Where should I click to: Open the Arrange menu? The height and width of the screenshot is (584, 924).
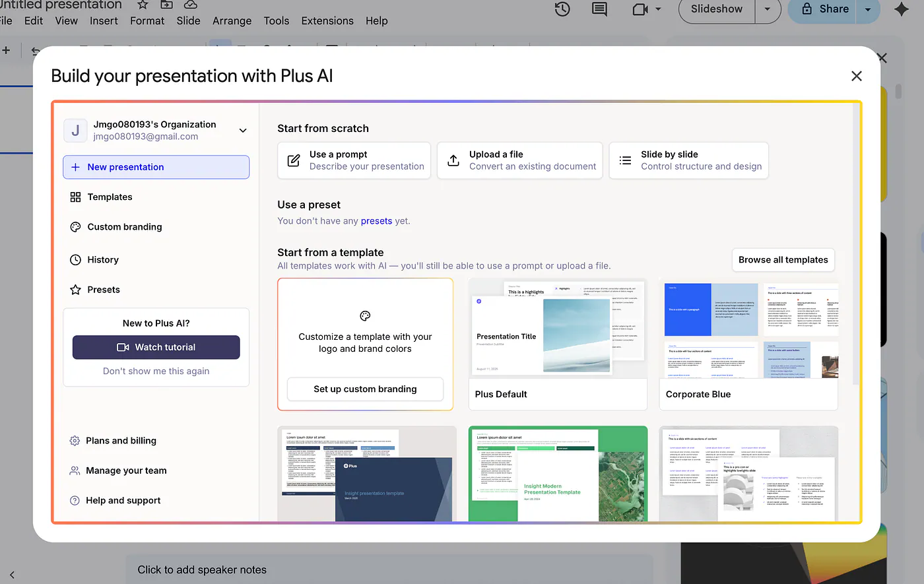pos(232,20)
